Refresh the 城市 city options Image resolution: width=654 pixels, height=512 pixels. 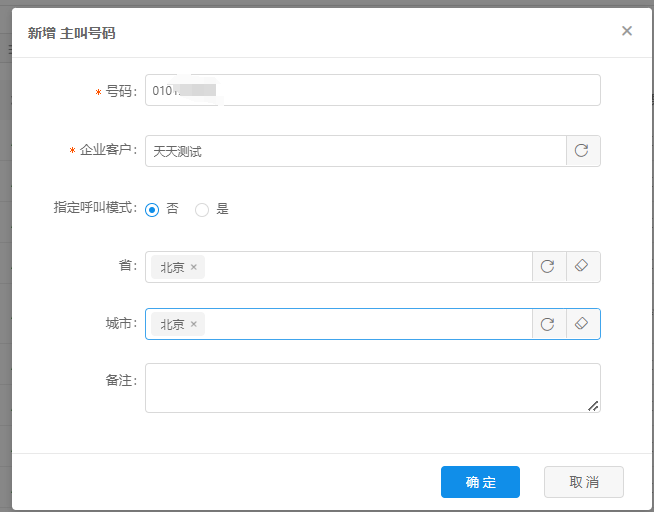click(548, 324)
